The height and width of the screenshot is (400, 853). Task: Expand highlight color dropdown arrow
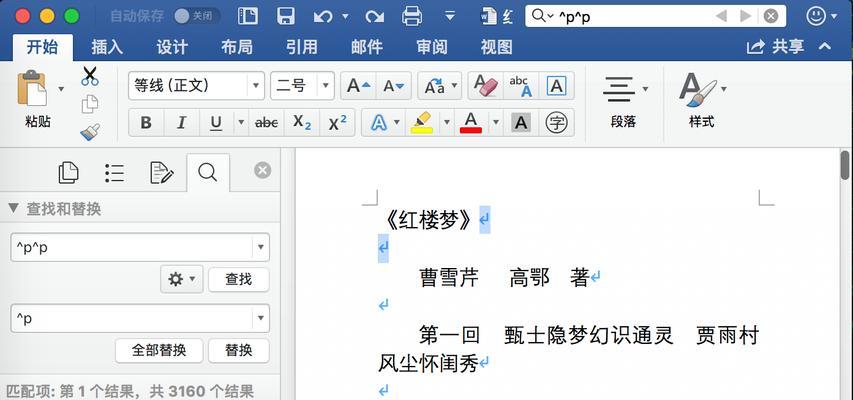click(x=447, y=123)
